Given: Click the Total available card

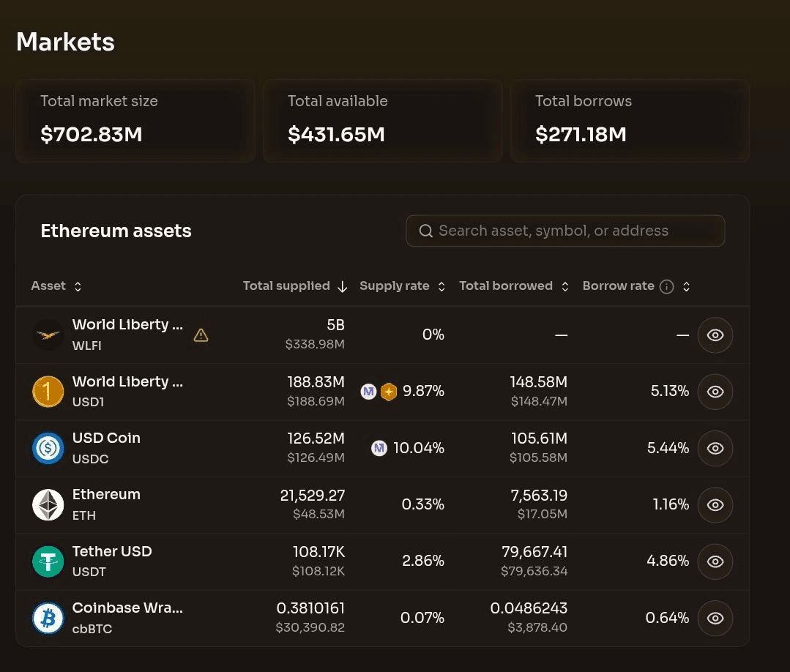Looking at the screenshot, I should pyautogui.click(x=382, y=120).
